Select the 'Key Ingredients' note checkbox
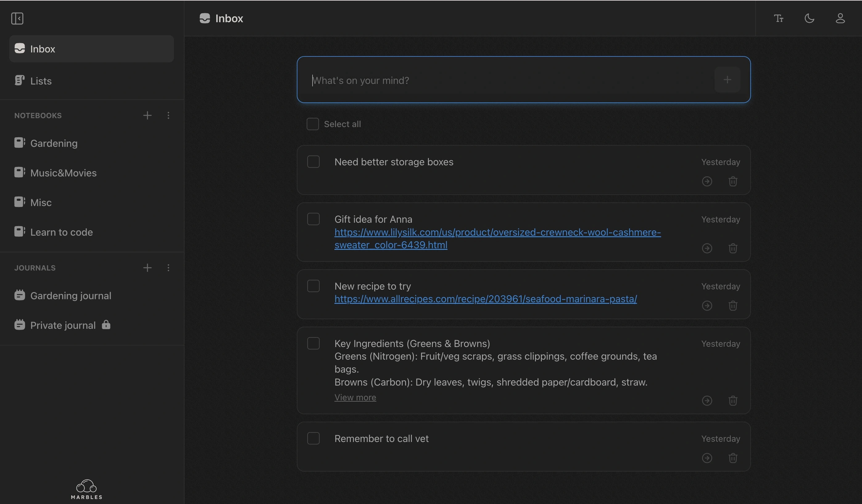 pyautogui.click(x=313, y=343)
